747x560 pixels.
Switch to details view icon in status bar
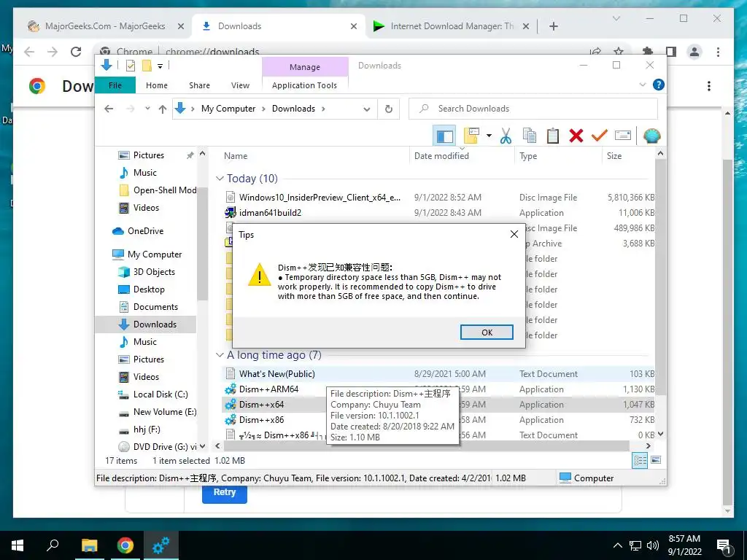pos(640,460)
